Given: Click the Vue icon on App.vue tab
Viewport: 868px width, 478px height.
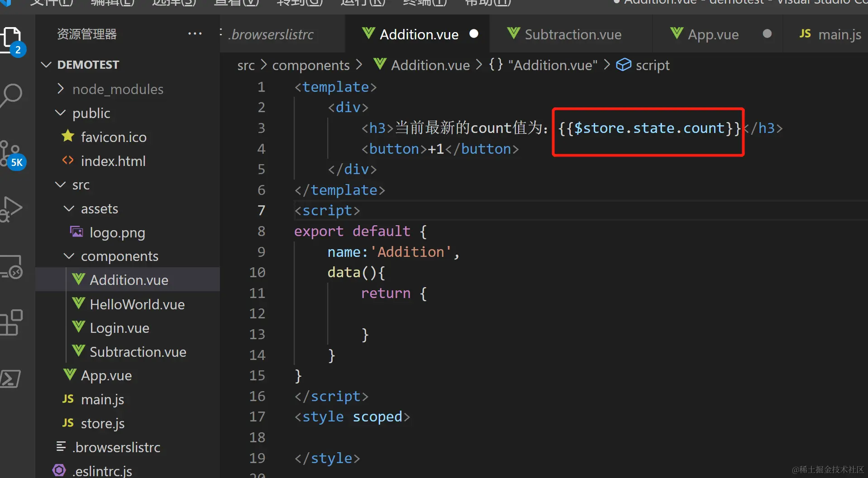Looking at the screenshot, I should click(x=677, y=33).
